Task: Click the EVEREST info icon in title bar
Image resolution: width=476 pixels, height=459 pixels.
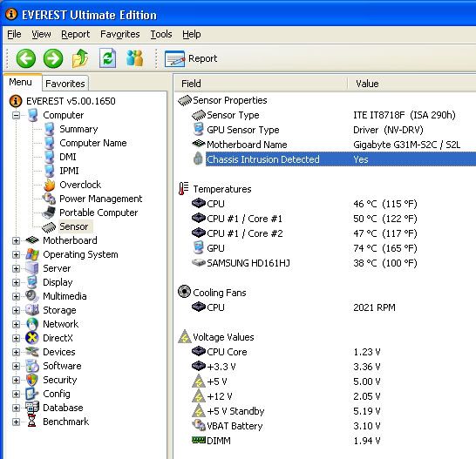Action: pos(11,14)
